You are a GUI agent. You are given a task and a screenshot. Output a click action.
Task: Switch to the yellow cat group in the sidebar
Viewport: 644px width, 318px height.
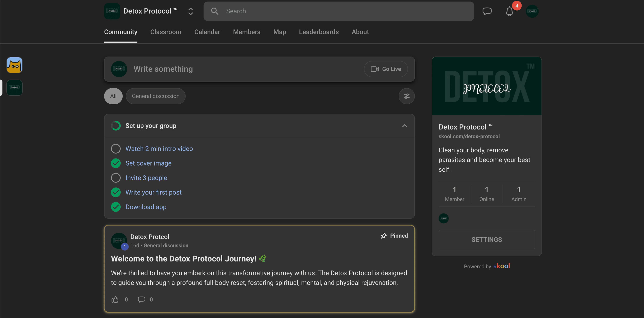click(x=15, y=65)
